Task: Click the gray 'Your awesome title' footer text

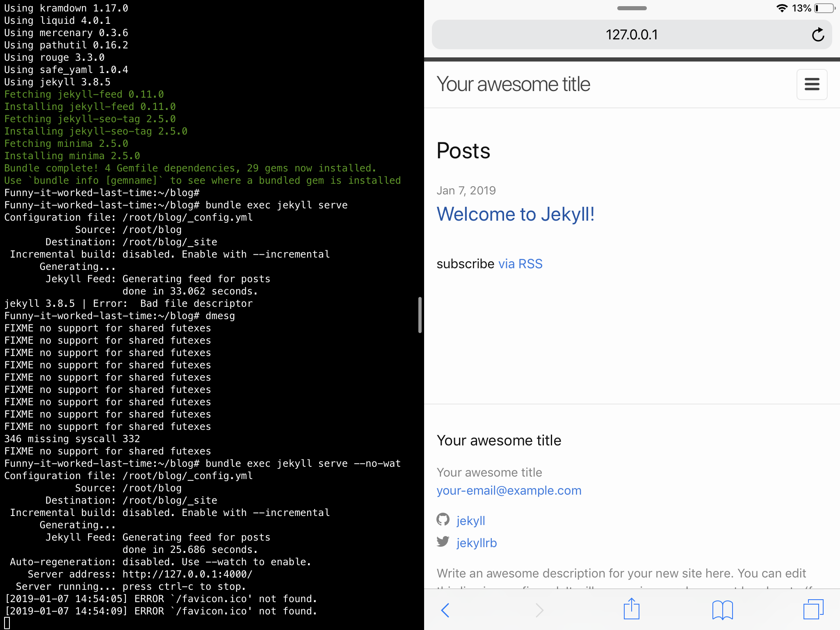Action: pos(489,472)
